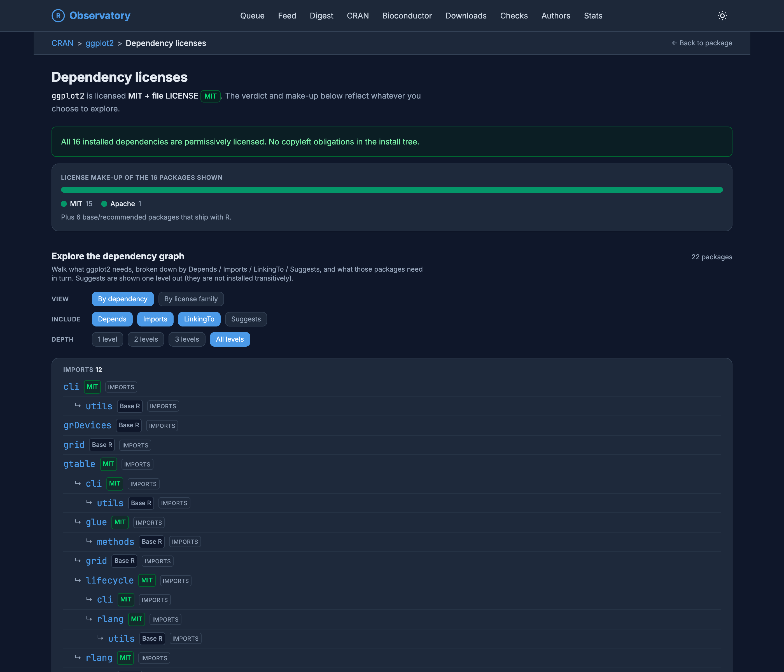
Task: Set depth to All levels
Action: tap(230, 339)
